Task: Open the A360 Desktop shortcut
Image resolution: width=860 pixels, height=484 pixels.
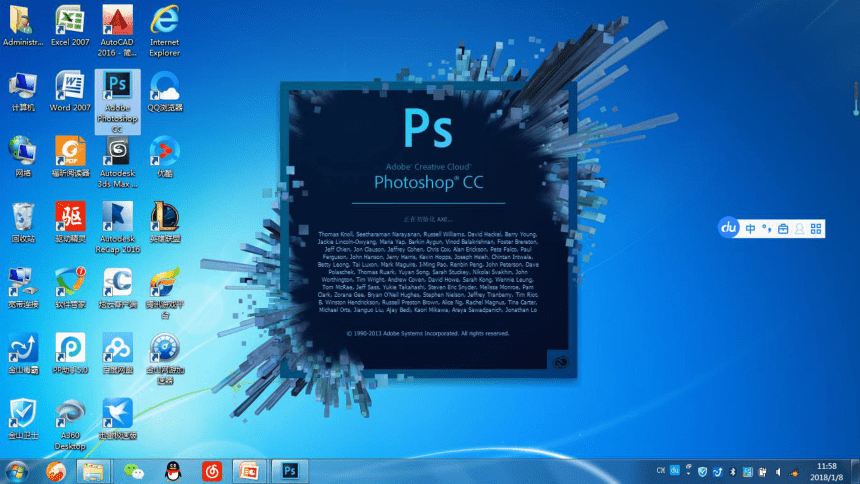Action: tap(70, 425)
